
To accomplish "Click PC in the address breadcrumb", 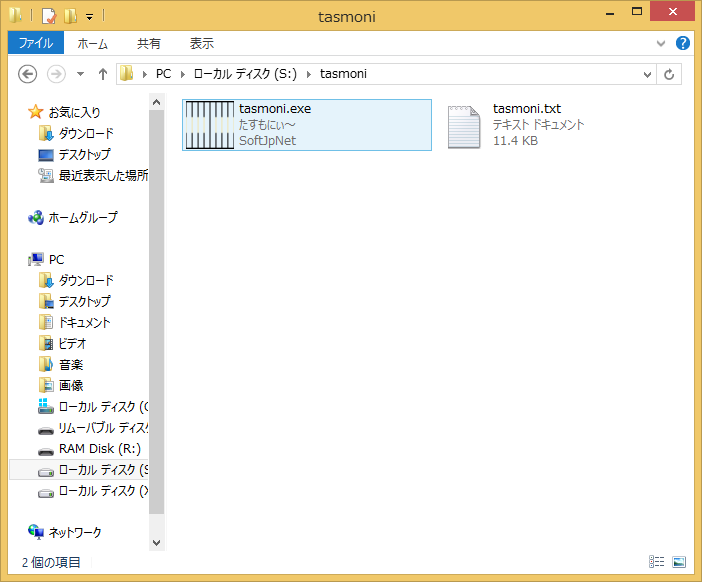I will [x=163, y=74].
